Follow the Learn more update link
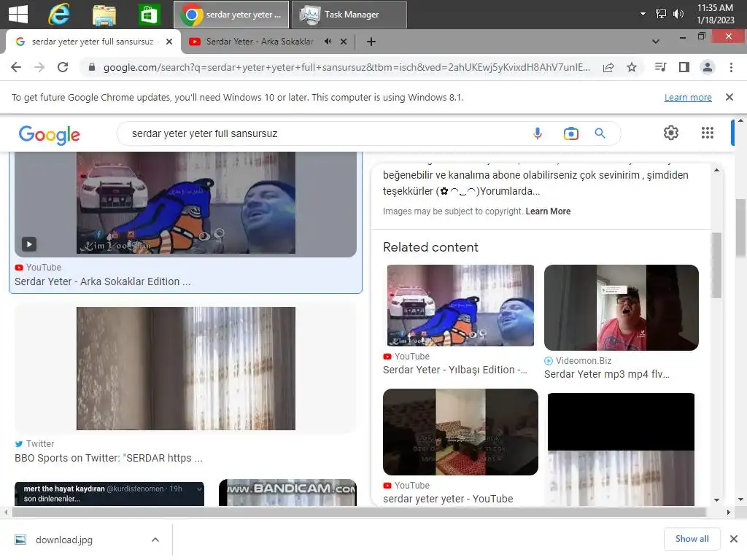The width and height of the screenshot is (747, 560). [x=688, y=97]
